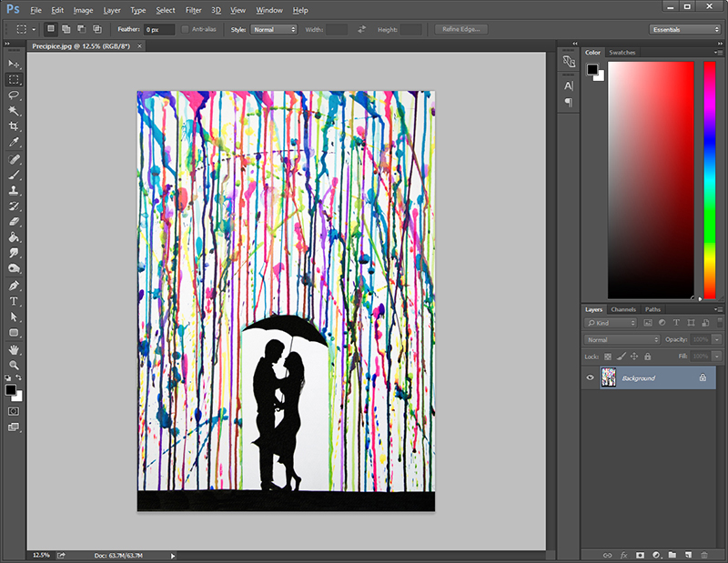Select the Hand tool
Image resolution: width=728 pixels, height=563 pixels.
(14, 350)
